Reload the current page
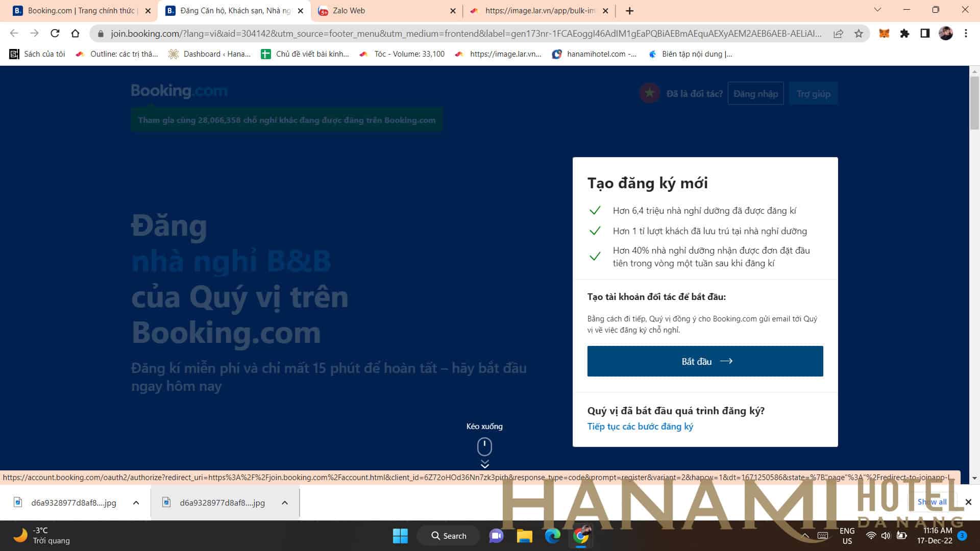 point(54,34)
